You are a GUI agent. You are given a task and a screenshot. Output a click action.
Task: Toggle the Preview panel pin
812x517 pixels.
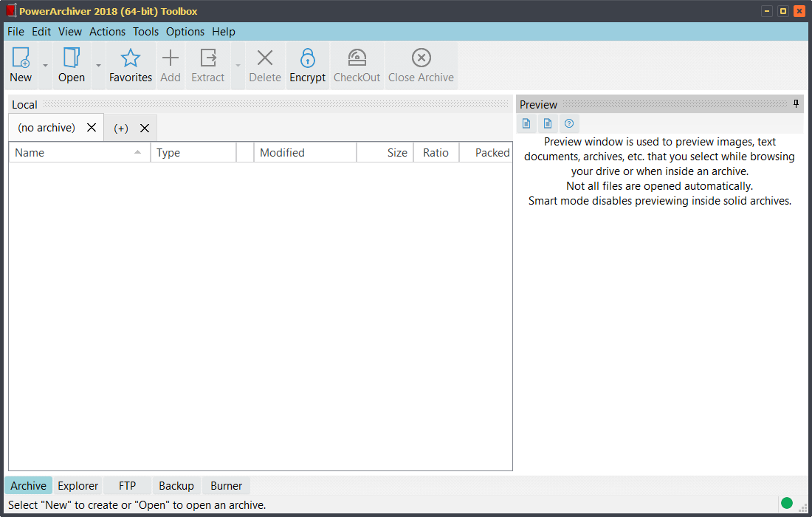[796, 103]
